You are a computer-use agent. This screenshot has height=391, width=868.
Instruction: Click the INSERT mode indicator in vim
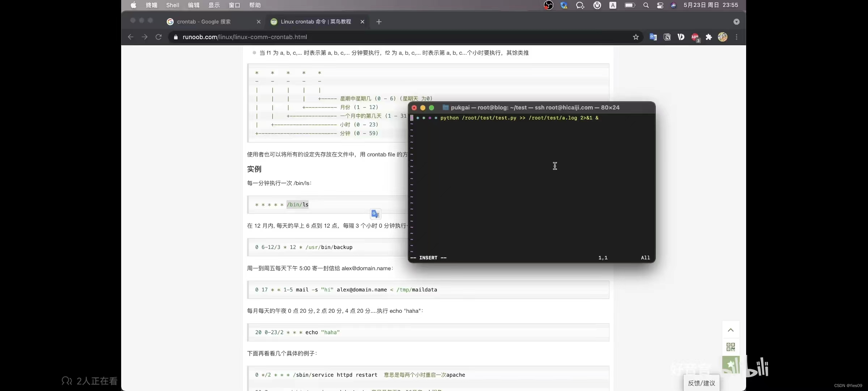(x=428, y=258)
